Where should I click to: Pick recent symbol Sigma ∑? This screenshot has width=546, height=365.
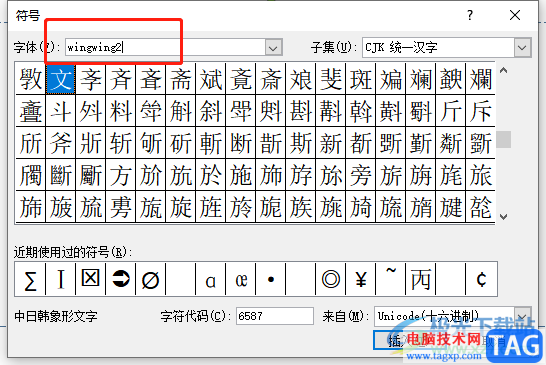pyautogui.click(x=30, y=279)
